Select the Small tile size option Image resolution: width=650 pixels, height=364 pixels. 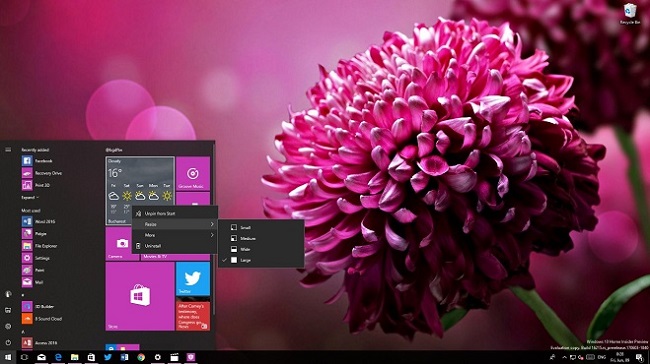[x=261, y=227]
